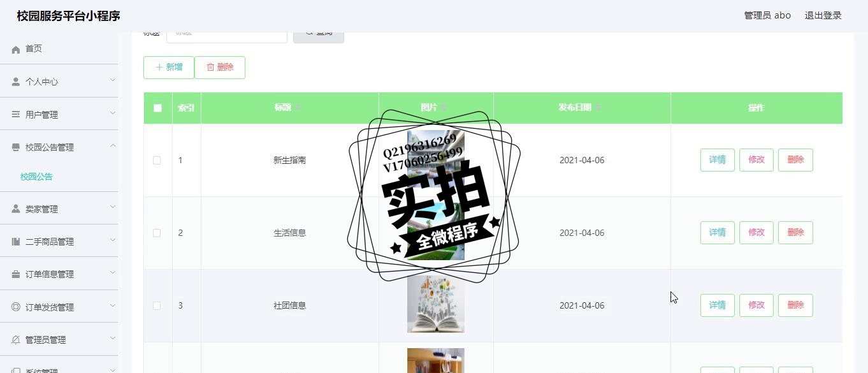868x373 pixels.
Task: Click the list icon for 用户管理
Action: (x=16, y=115)
